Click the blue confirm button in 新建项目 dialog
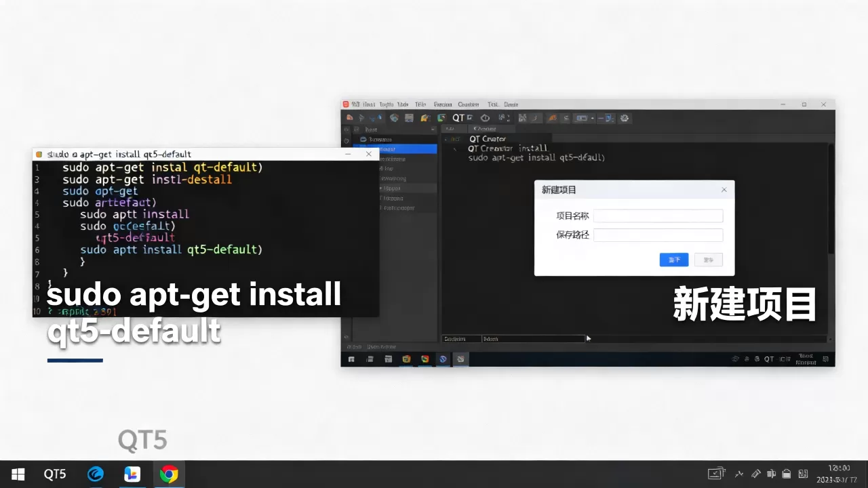 (674, 260)
